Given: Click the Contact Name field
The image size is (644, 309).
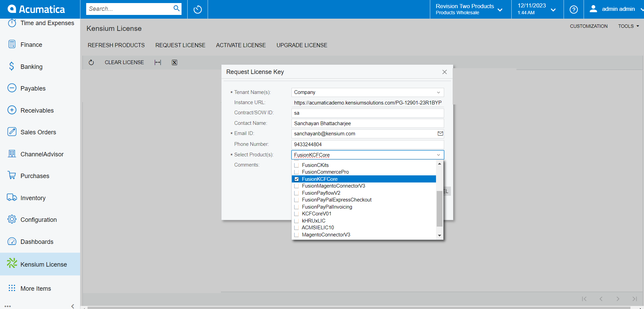Looking at the screenshot, I should (367, 123).
